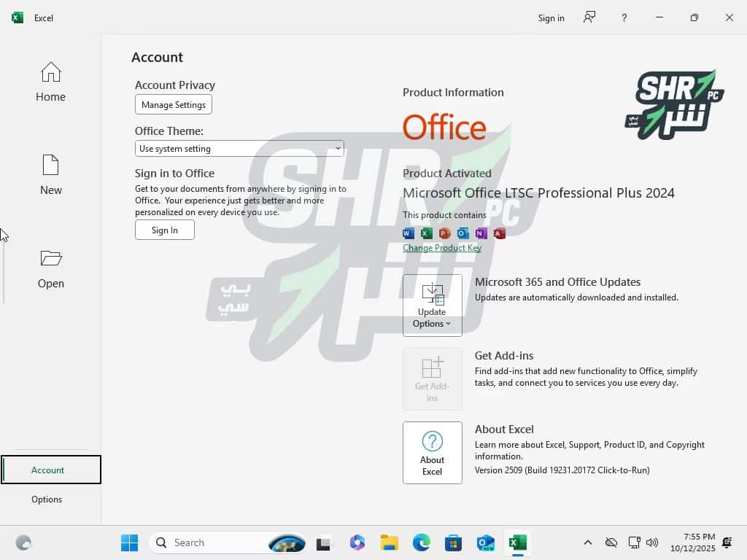The height and width of the screenshot is (560, 747).
Task: Select the Account tab in sidebar
Action: 48,470
